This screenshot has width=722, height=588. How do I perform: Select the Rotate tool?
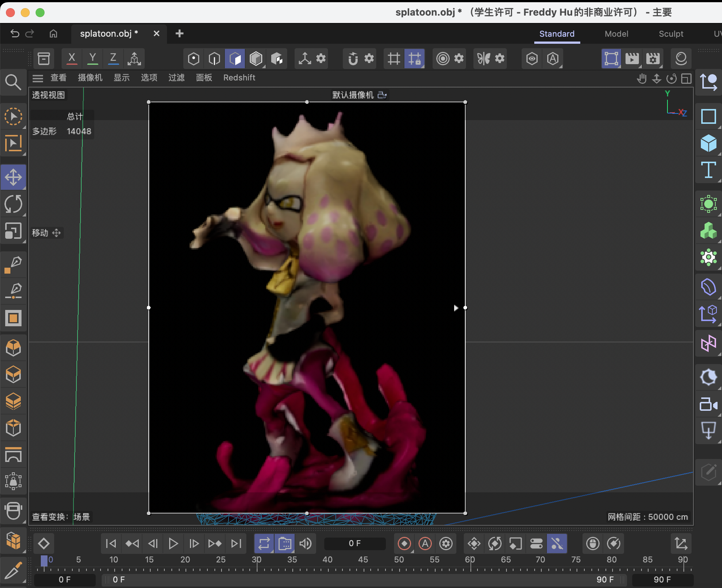pyautogui.click(x=14, y=204)
